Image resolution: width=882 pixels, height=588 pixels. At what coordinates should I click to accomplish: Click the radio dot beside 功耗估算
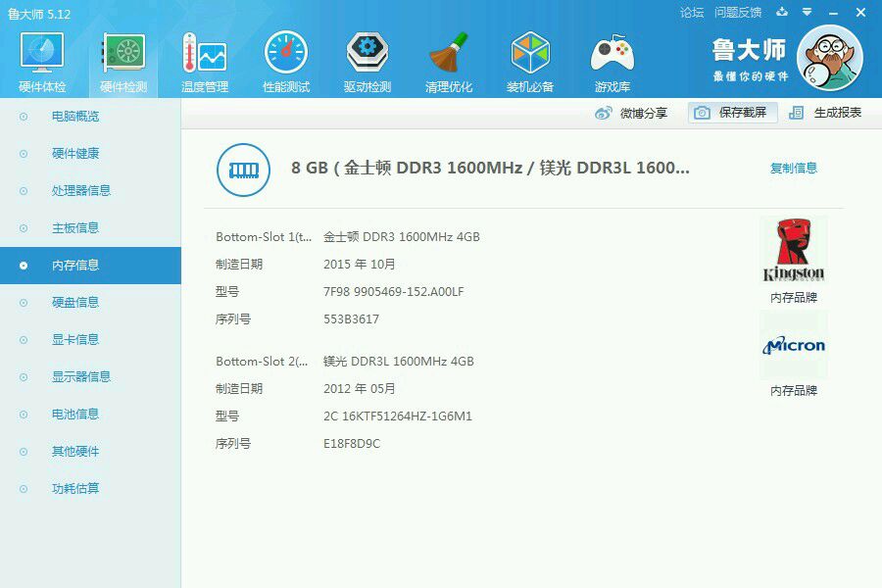[x=24, y=488]
